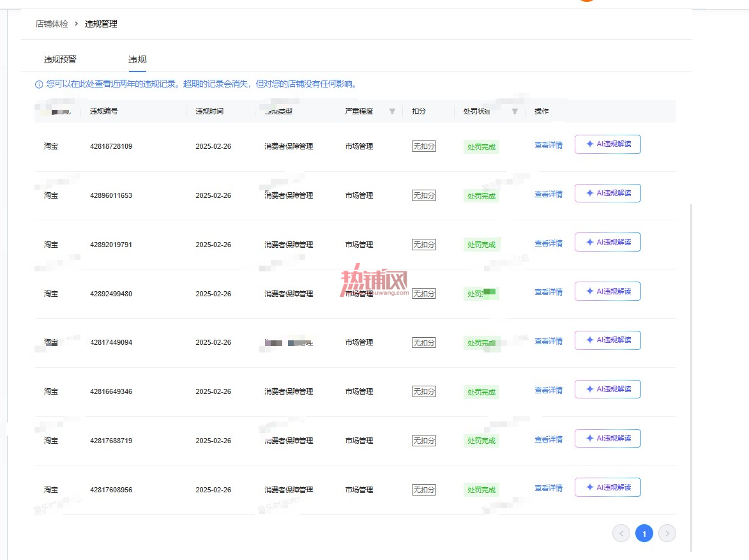
Task: Switch to the 违规 tab
Action: tap(137, 59)
